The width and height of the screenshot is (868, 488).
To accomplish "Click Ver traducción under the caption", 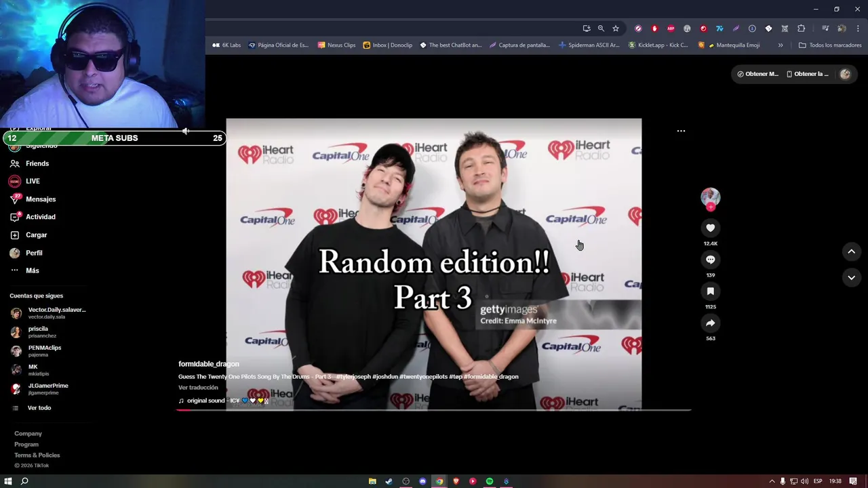I will pyautogui.click(x=198, y=388).
